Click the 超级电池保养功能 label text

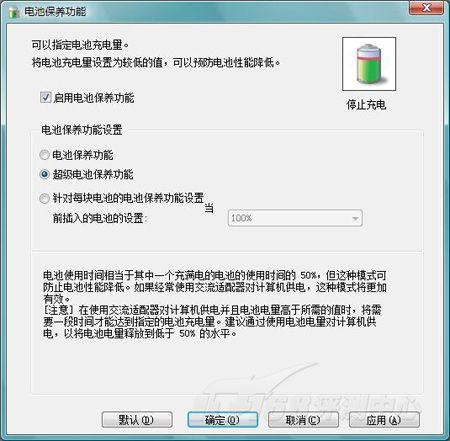click(93, 174)
